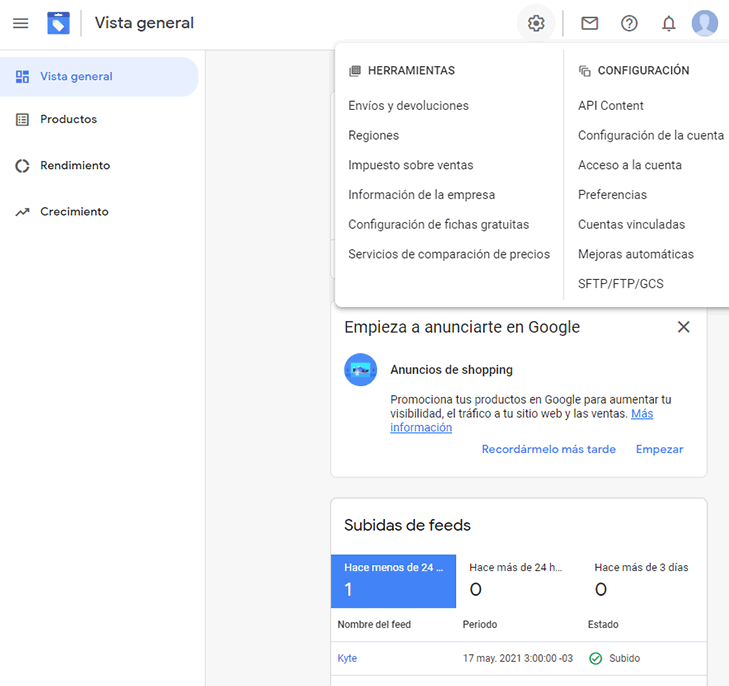
Task: Click the Crecimiento trend arrow icon
Action: tap(22, 212)
